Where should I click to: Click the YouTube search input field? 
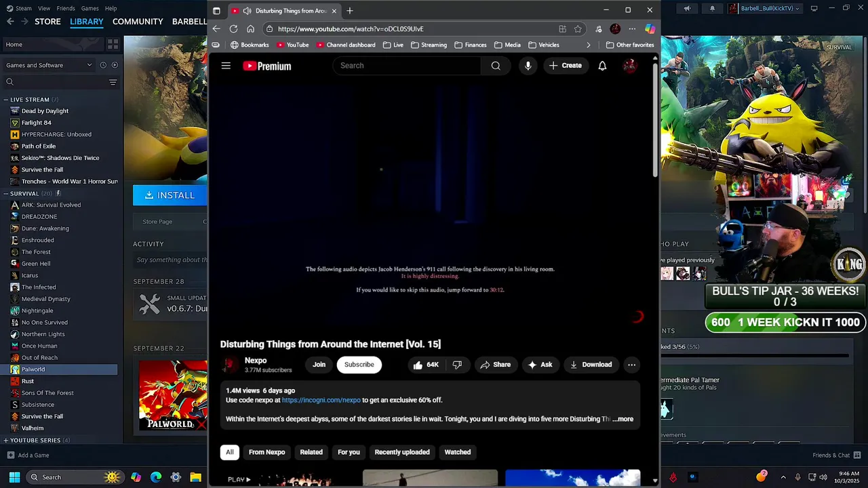pyautogui.click(x=407, y=66)
